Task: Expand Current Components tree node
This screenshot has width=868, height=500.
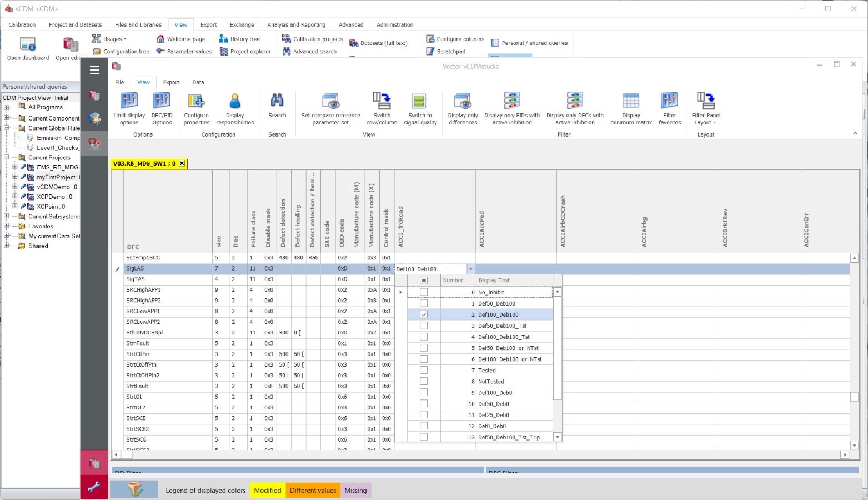Action: pyautogui.click(x=7, y=118)
